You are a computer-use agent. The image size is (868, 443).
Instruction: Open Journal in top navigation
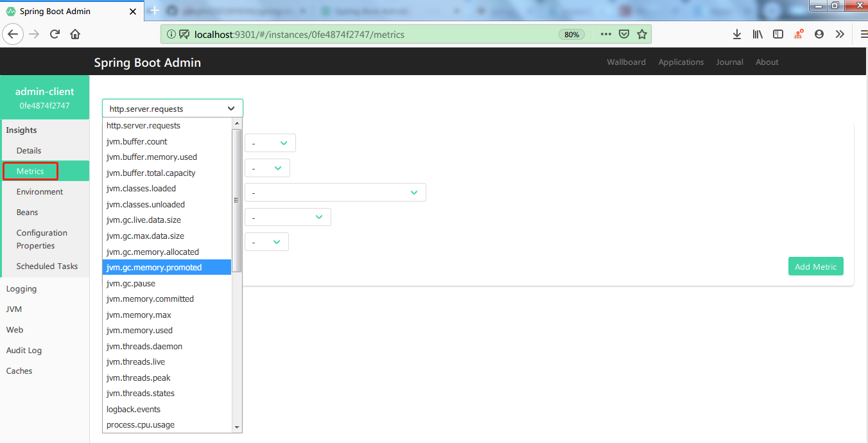pyautogui.click(x=730, y=62)
